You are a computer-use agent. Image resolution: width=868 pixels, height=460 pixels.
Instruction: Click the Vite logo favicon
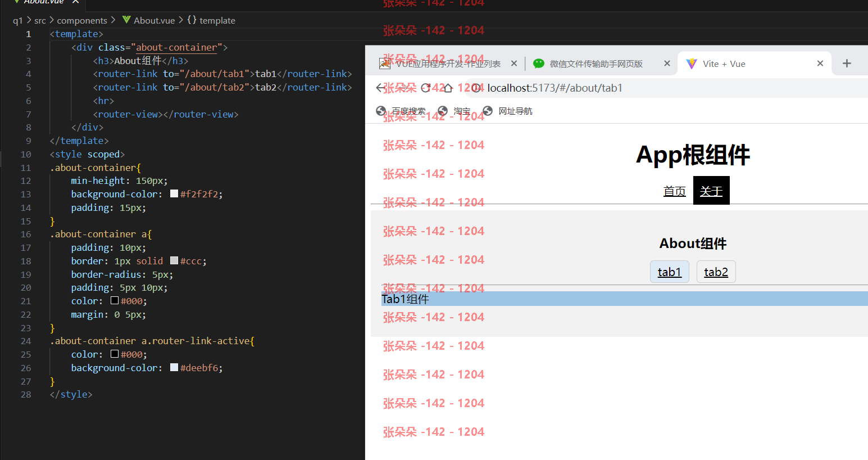pos(692,64)
